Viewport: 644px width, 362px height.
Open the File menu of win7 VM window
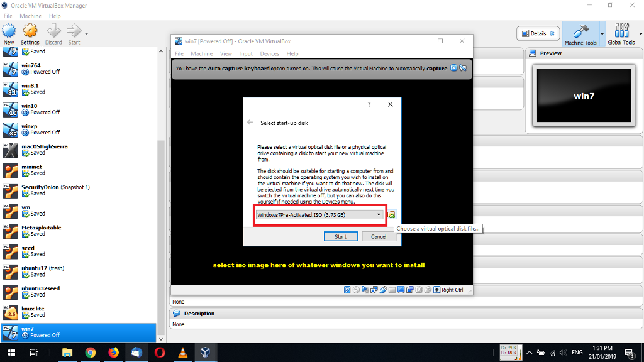point(179,54)
